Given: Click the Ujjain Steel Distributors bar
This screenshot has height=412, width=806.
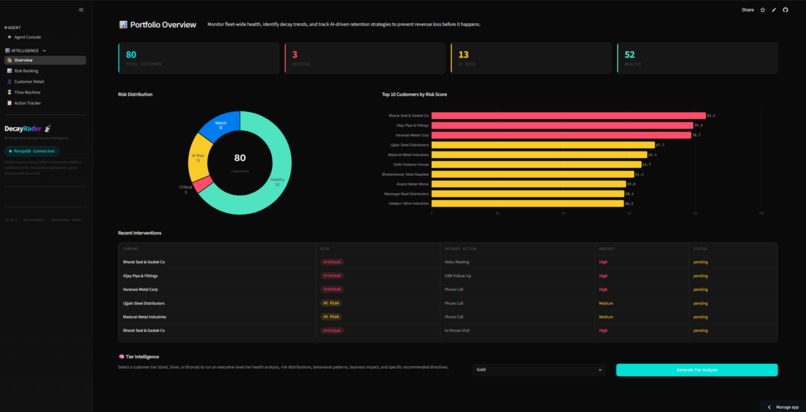Looking at the screenshot, I should 543,145.
